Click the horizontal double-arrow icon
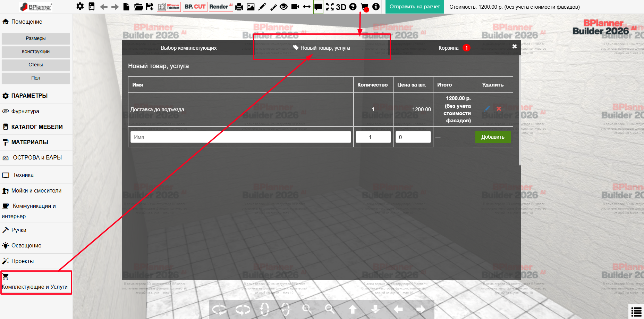 pos(307,7)
